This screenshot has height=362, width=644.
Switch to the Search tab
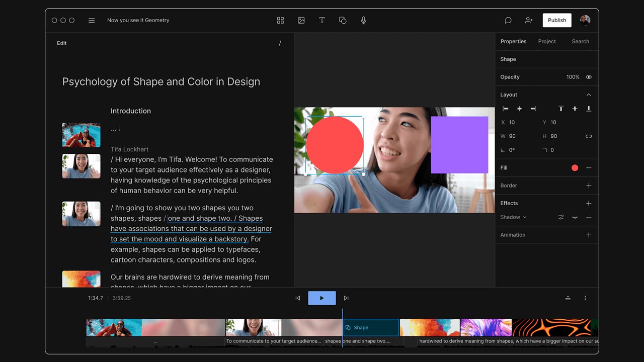pos(580,41)
